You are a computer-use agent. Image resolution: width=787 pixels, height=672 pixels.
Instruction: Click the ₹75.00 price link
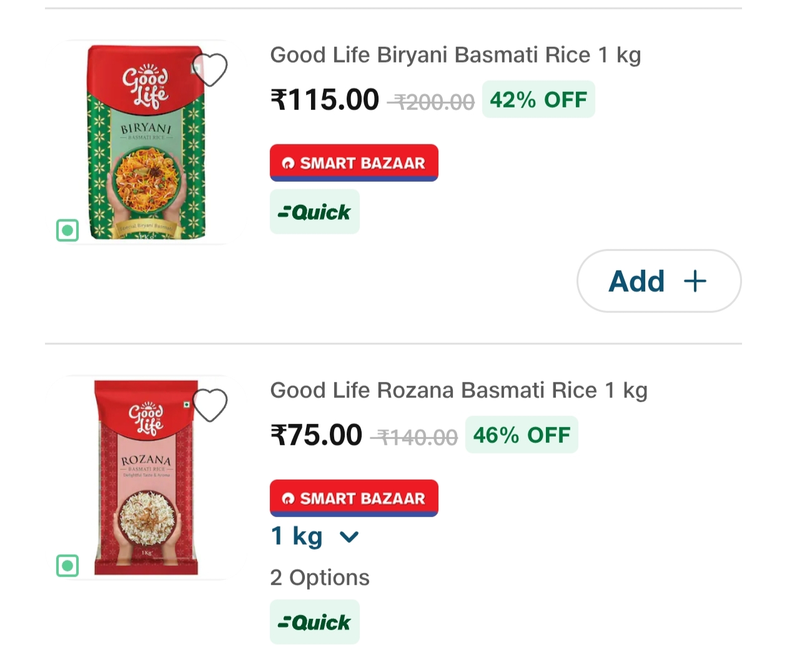315,435
